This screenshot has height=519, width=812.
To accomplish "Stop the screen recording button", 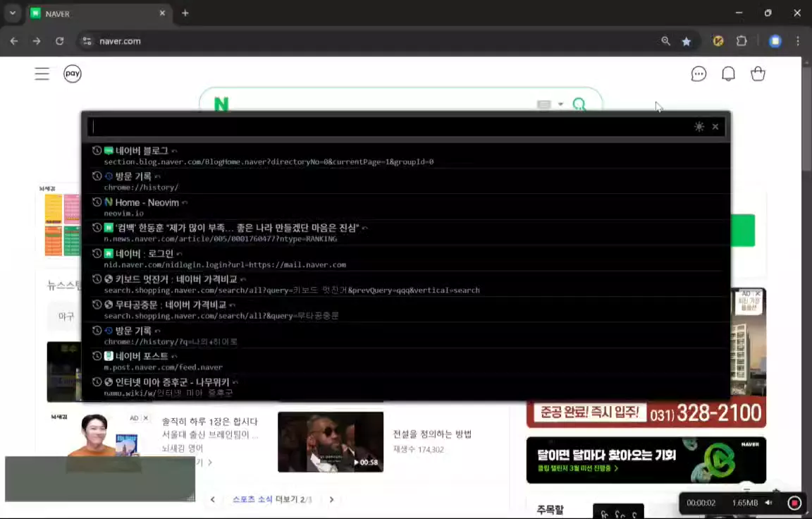I will point(794,503).
